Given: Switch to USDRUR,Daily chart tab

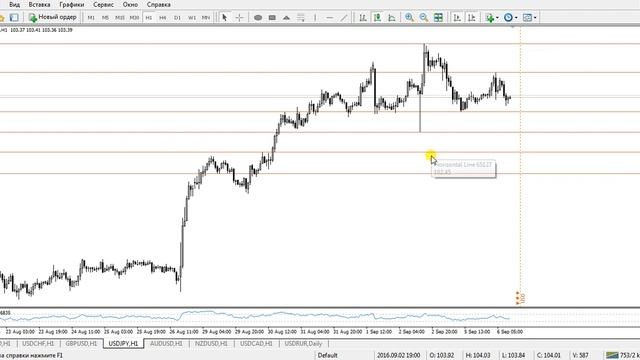Looking at the screenshot, I should tap(303, 344).
